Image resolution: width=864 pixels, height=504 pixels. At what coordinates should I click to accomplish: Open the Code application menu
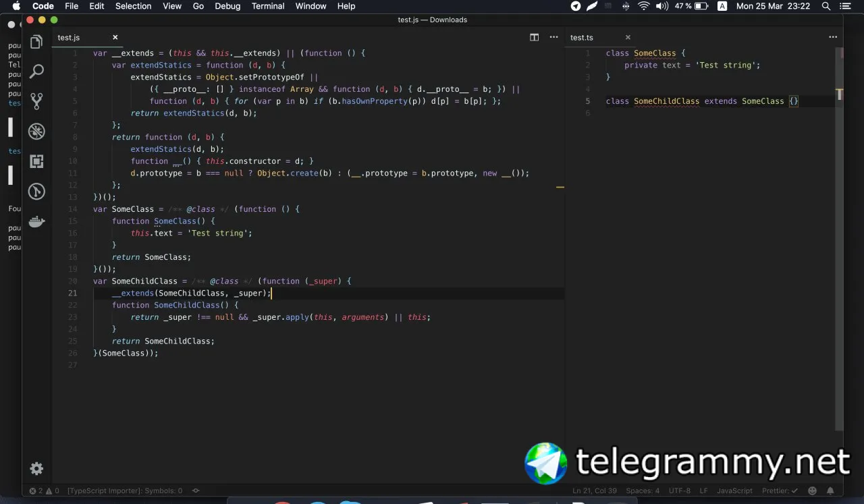(43, 6)
